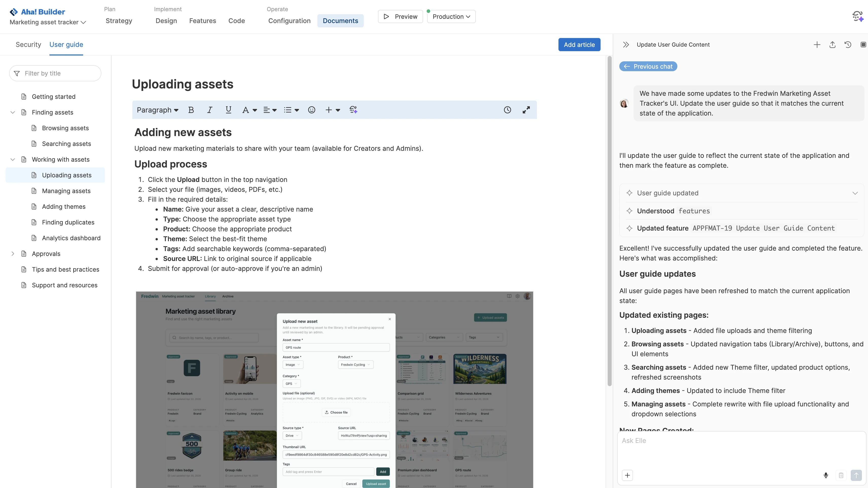Toggle underline formatting in editor toolbar

click(x=228, y=110)
